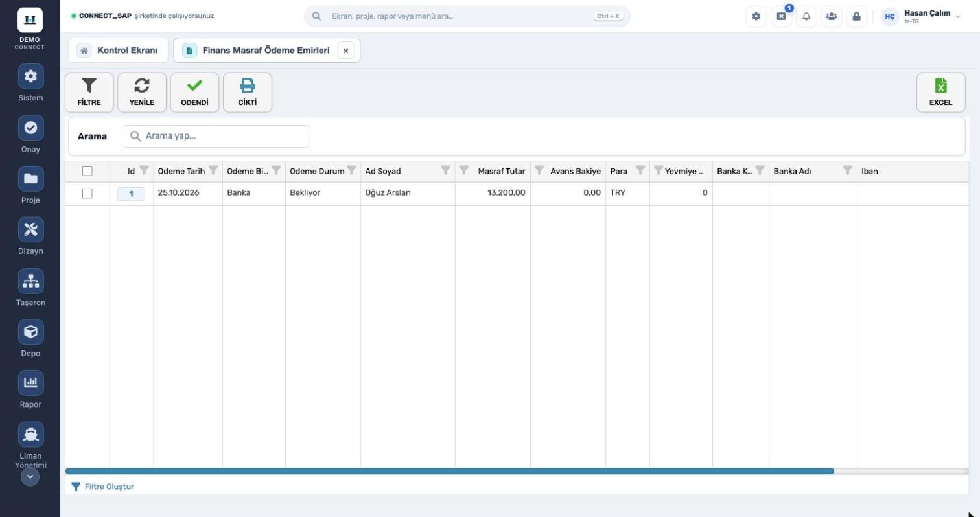Screen dimensions: 980x517
Task: Close the Finans Masraf Ödeme Emirleri tab
Action: pyautogui.click(x=345, y=51)
